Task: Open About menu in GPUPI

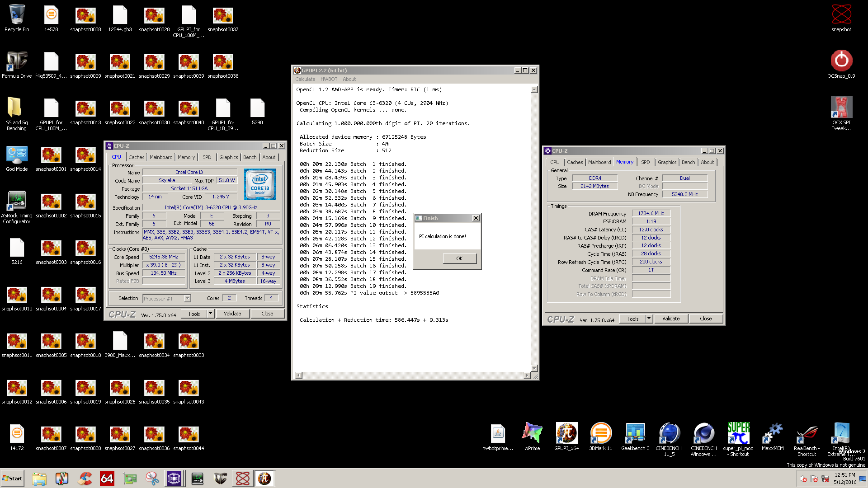Action: pos(349,79)
